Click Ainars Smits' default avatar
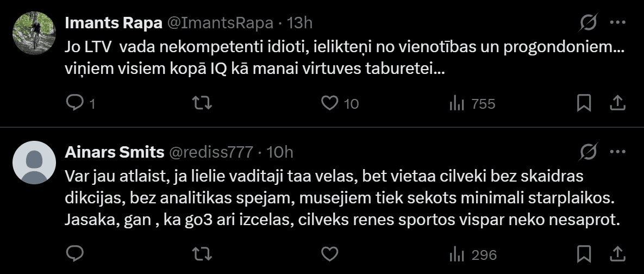This screenshot has width=644, height=274. [x=34, y=163]
